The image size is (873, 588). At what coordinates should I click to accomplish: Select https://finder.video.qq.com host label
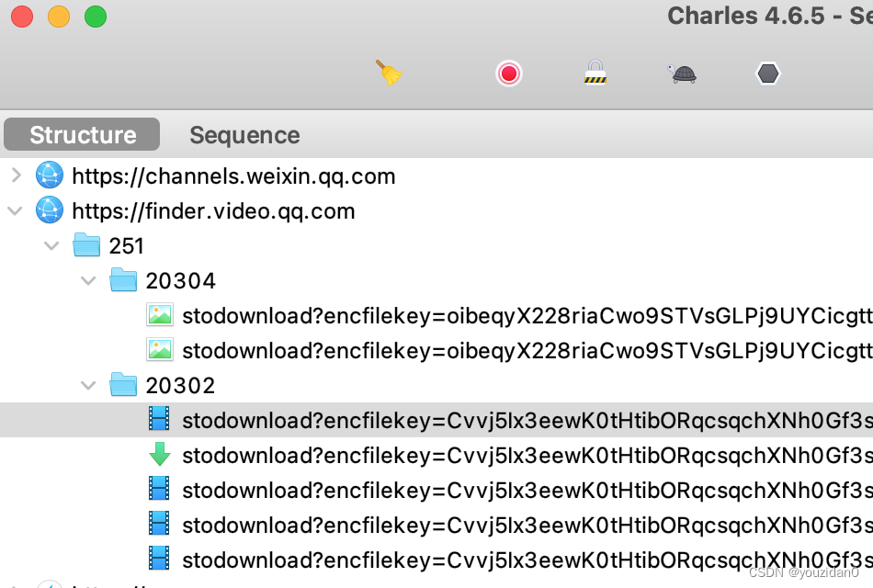click(x=213, y=211)
